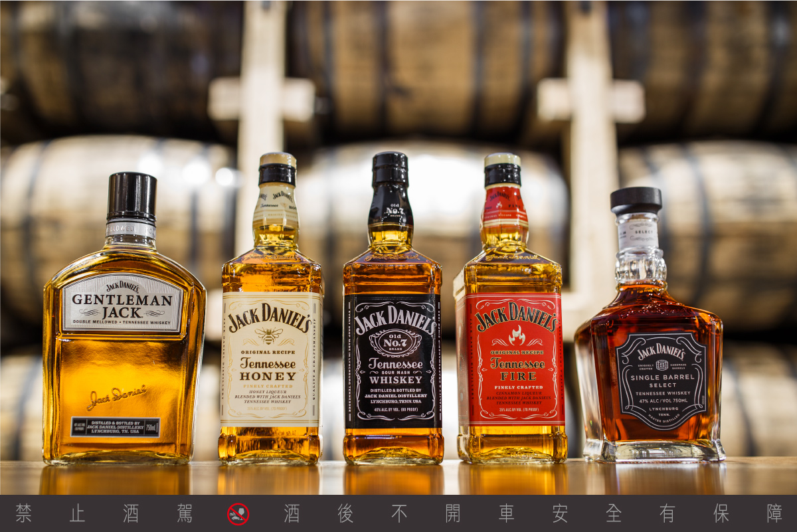This screenshot has height=532, width=797.
Task: Select the "Tennessee HONEY" label text
Action: coord(269,369)
